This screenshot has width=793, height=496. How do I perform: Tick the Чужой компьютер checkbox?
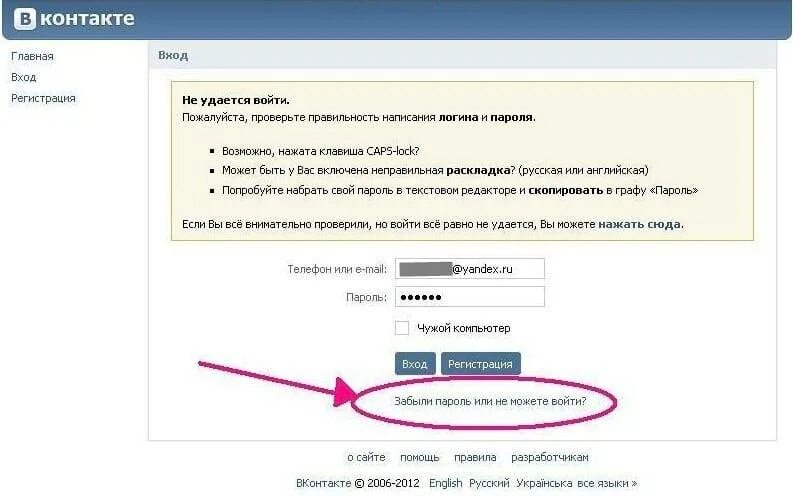(x=402, y=328)
